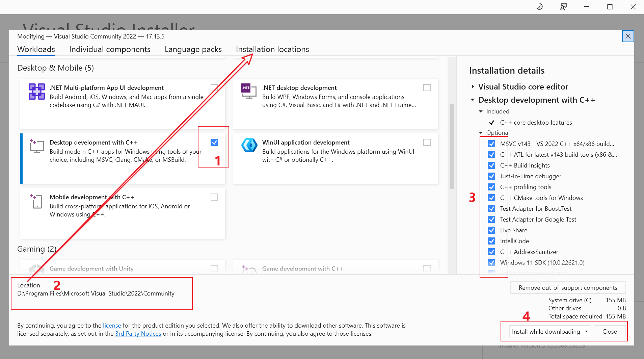This screenshot has width=644, height=359.
Task: Switch to Individual components tab
Action: click(x=110, y=49)
